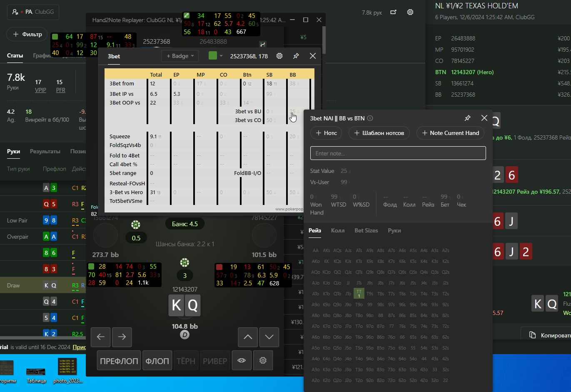This screenshot has height=392, width=571.
Task: Jump to ФЛОП street in replayer
Action: click(157, 361)
